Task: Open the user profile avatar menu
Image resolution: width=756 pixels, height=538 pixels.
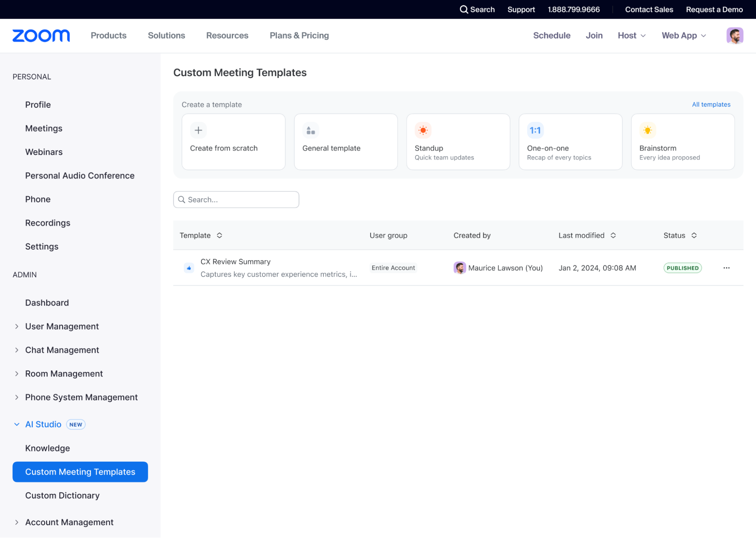Action: click(x=734, y=36)
